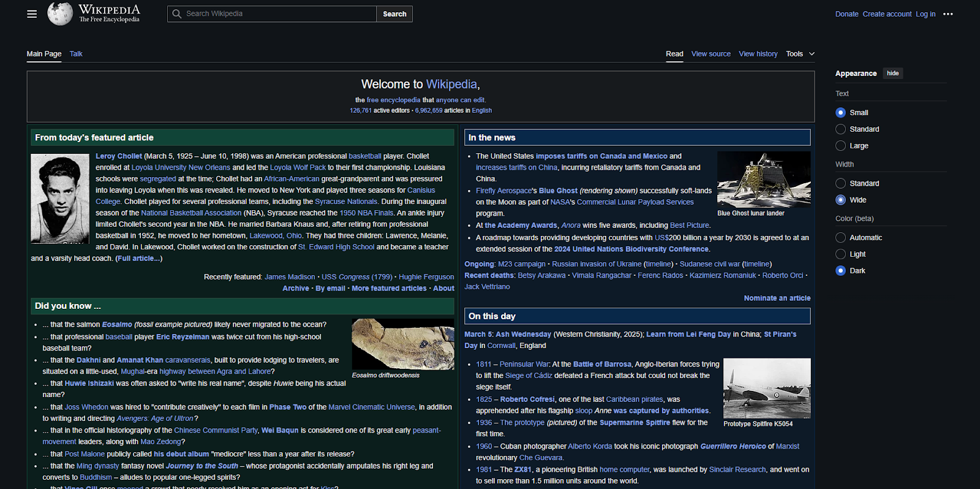
Task: Open the Nominate an article link
Action: point(777,298)
